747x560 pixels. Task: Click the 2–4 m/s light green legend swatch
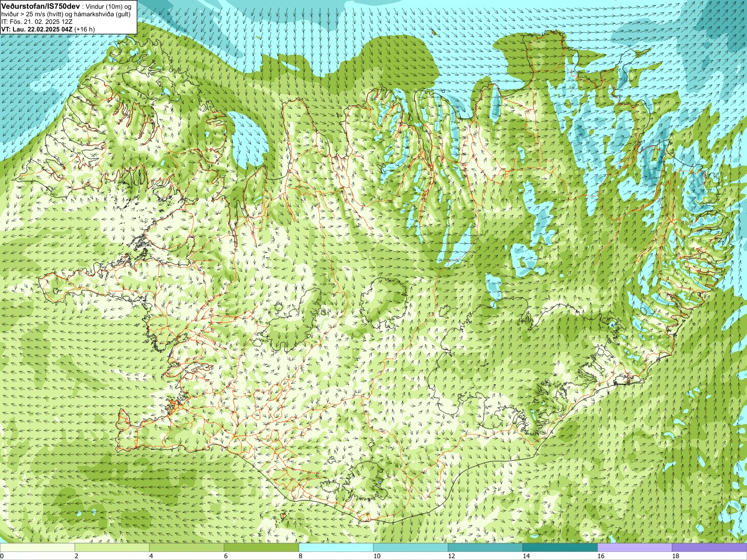click(112, 548)
